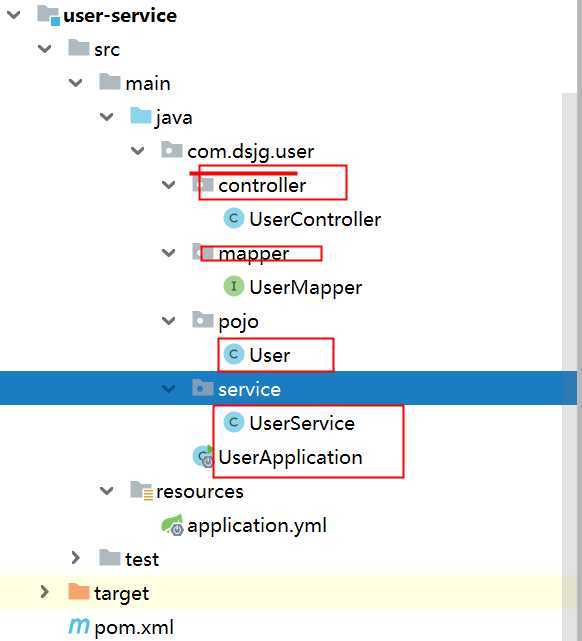Open the pom.xml file

tap(134, 628)
